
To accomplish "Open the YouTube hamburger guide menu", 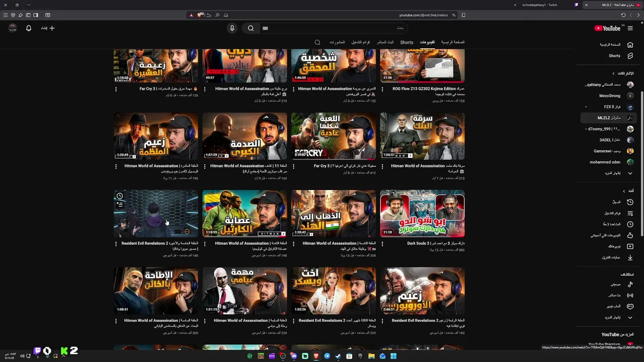I will coord(630,28).
